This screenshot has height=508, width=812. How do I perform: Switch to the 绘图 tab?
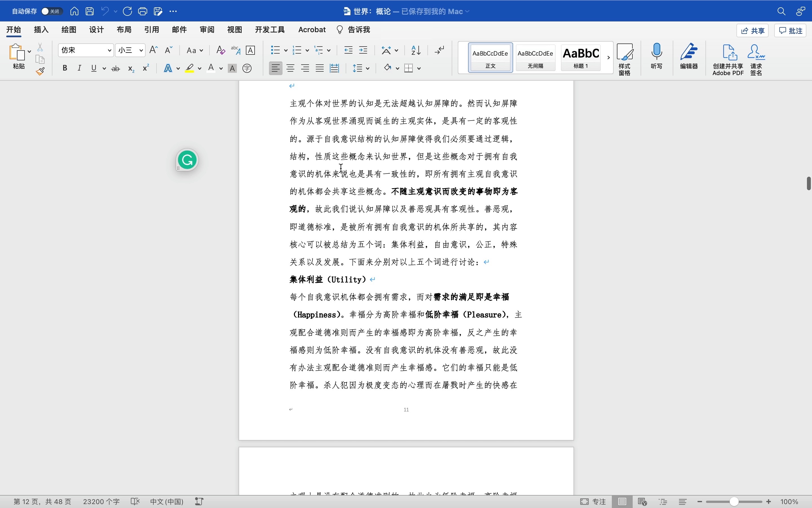(x=69, y=30)
